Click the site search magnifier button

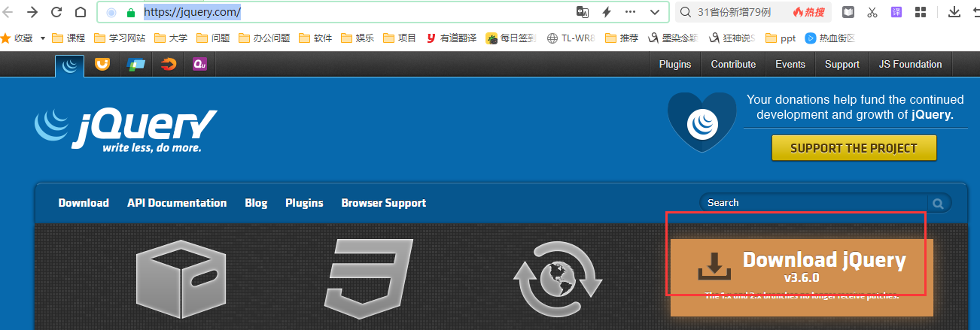tap(939, 203)
